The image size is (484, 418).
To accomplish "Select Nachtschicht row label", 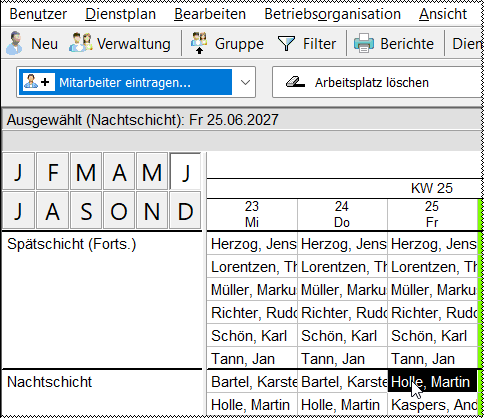I will [49, 382].
